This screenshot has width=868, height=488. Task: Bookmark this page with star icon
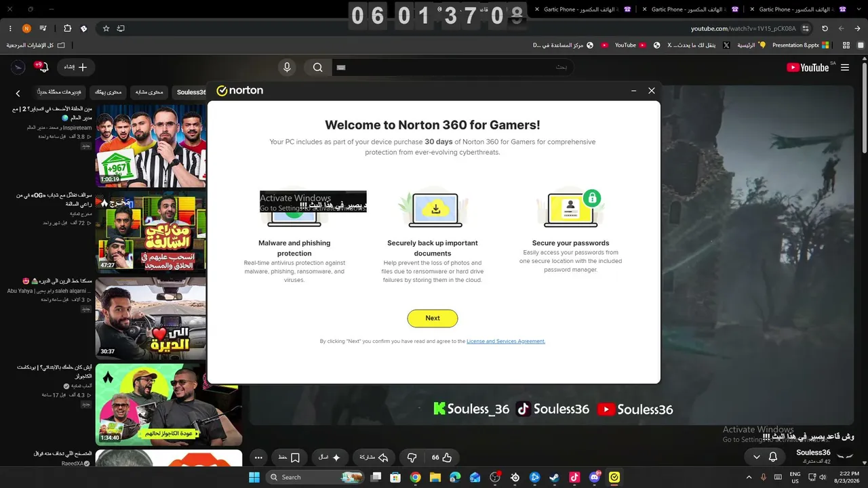[x=106, y=28]
